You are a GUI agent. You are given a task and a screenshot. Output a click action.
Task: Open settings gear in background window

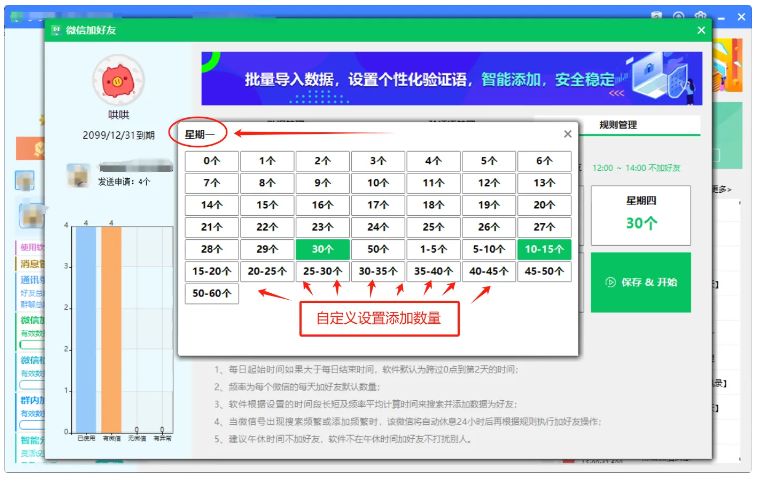click(x=701, y=16)
